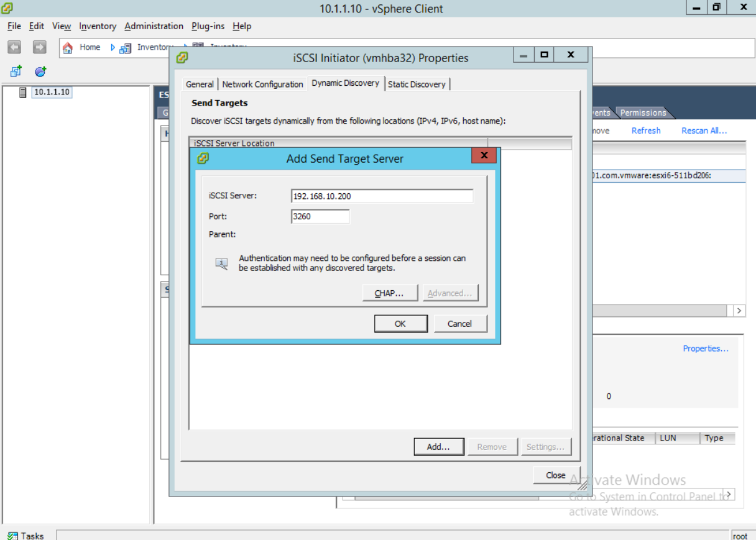This screenshot has width=756, height=540.
Task: Click the vSphere icon in the dialog titlebar
Action: (183, 58)
